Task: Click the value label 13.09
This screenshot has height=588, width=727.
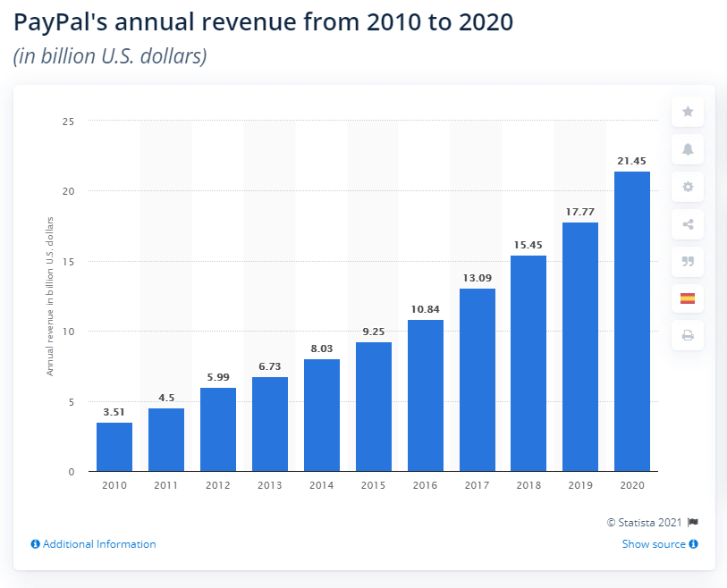Action: coord(478,278)
